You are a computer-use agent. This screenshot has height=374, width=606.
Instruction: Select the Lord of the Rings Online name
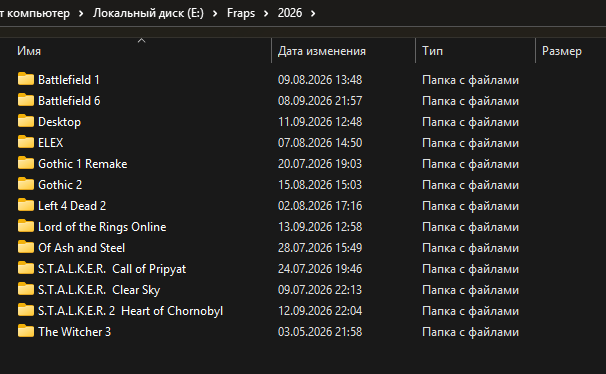pyautogui.click(x=102, y=227)
